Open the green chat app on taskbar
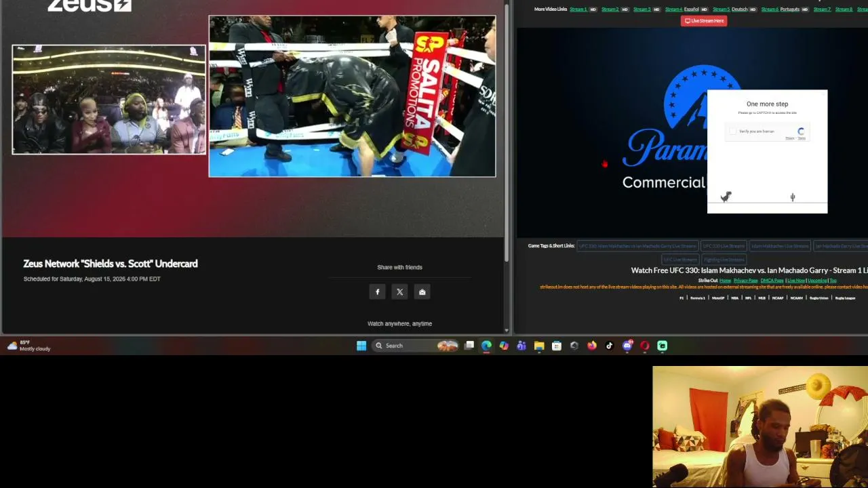The height and width of the screenshot is (488, 868). coord(663,346)
